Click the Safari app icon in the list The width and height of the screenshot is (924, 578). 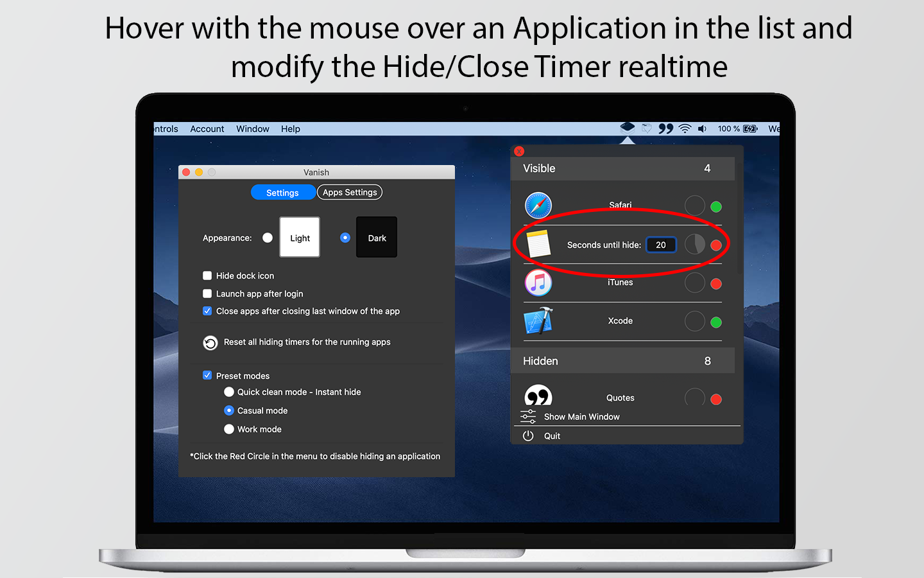[x=538, y=206]
